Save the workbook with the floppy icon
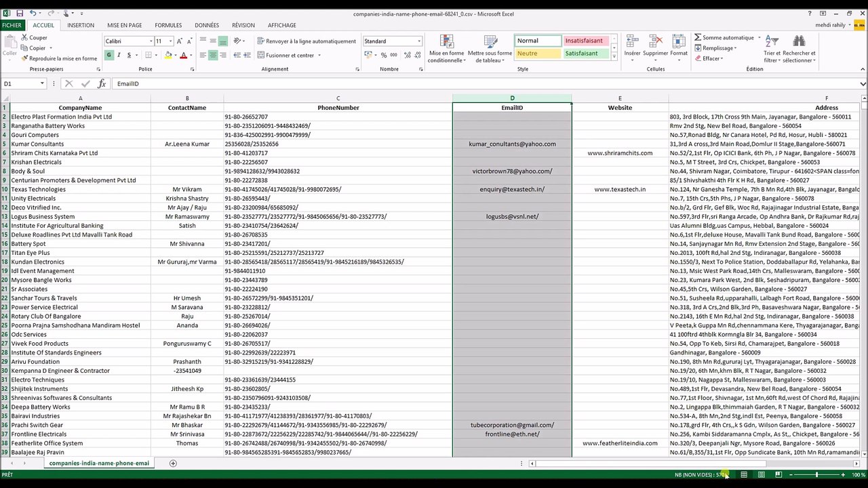868x488 pixels. (x=20, y=14)
